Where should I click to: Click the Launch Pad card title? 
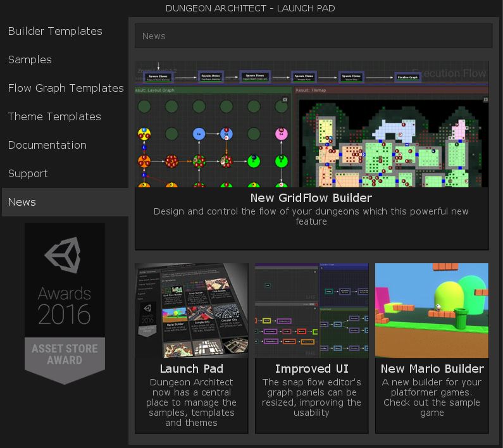click(x=192, y=369)
